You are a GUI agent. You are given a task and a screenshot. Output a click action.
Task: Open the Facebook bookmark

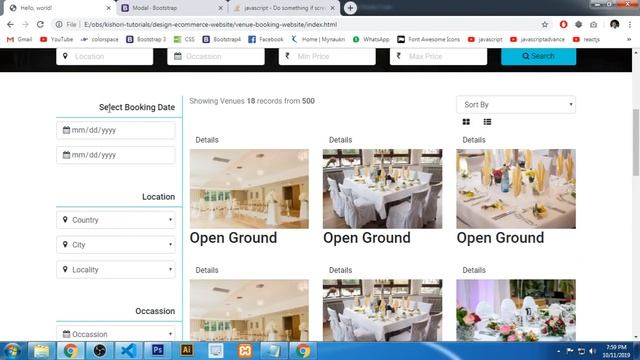pyautogui.click(x=266, y=39)
